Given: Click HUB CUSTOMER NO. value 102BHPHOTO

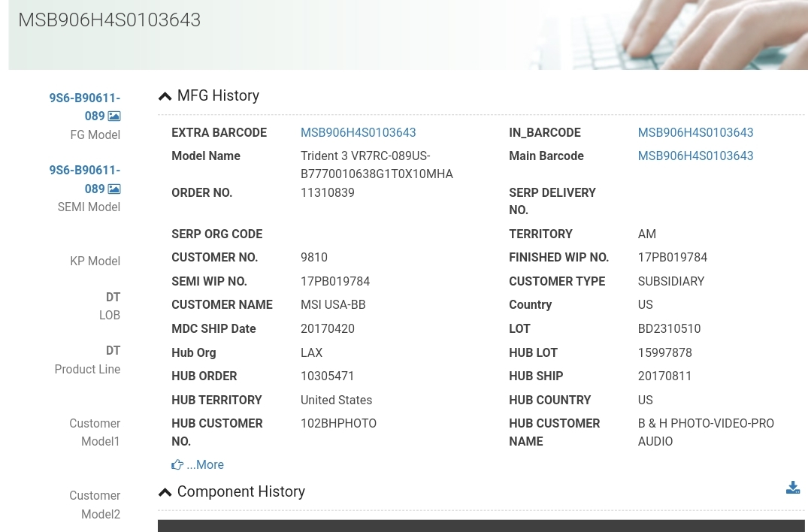Looking at the screenshot, I should 338,423.
